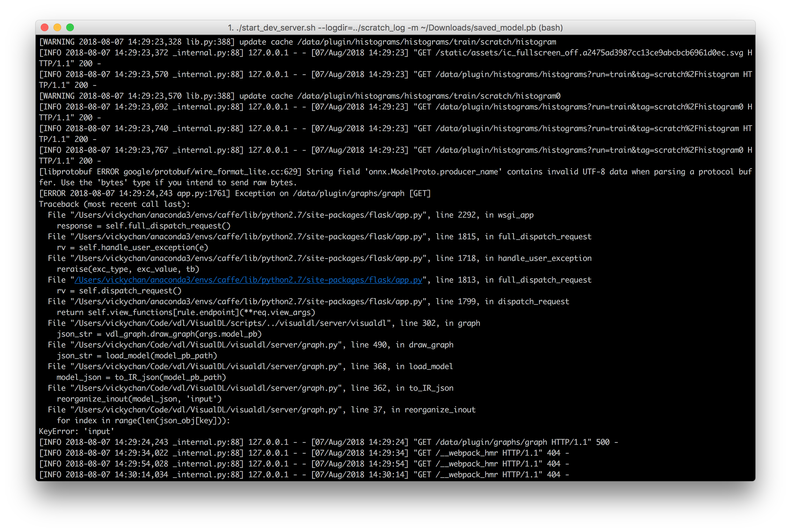Screen dimensions: 791x532
Task: Click the 'model_json = to_IR_json(model_pb_path)' line
Action: (141, 377)
